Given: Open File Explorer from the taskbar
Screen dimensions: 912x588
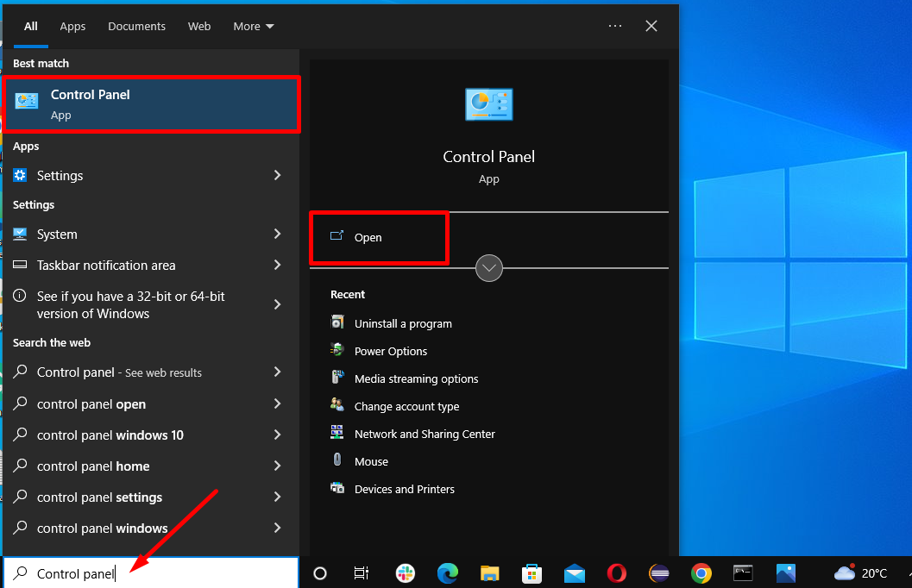Looking at the screenshot, I should tap(490, 573).
